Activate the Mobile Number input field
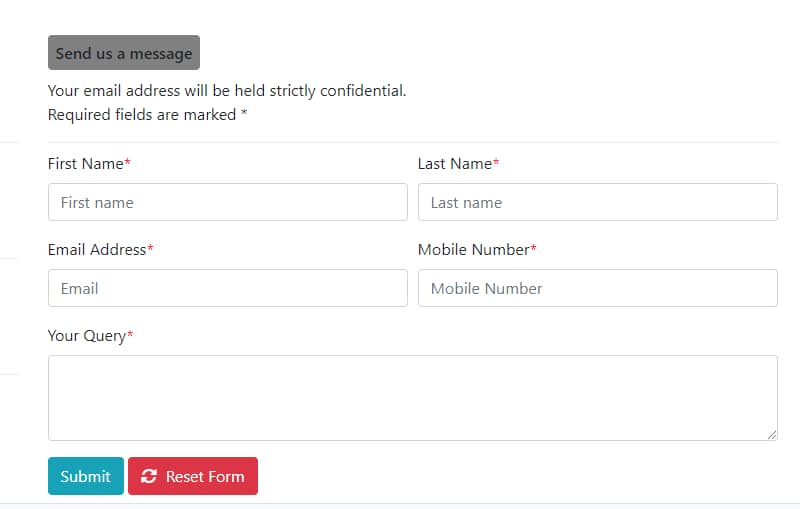 pyautogui.click(x=597, y=288)
